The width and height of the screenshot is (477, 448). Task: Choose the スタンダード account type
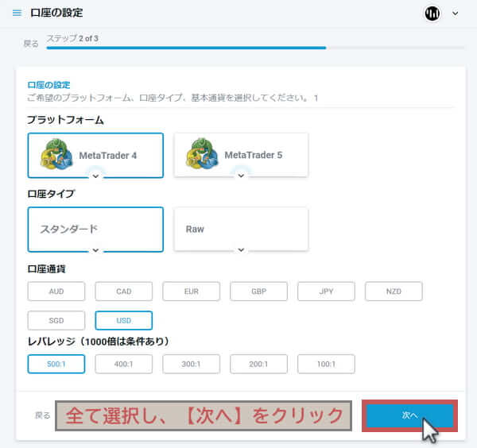point(95,230)
